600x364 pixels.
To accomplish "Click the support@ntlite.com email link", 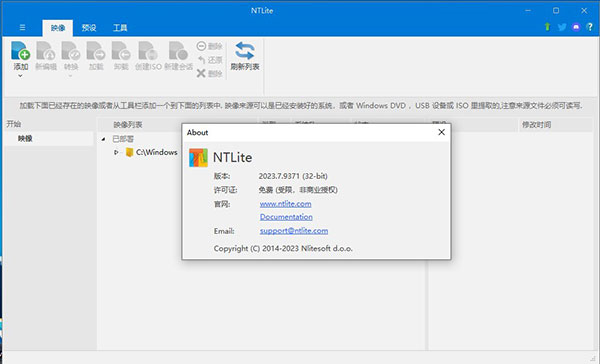I will 294,231.
